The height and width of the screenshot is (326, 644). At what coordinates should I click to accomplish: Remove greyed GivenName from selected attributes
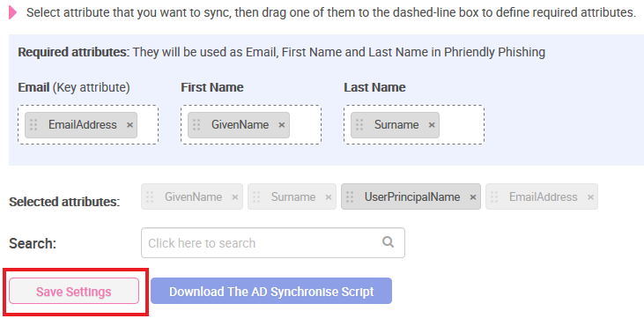(235, 197)
